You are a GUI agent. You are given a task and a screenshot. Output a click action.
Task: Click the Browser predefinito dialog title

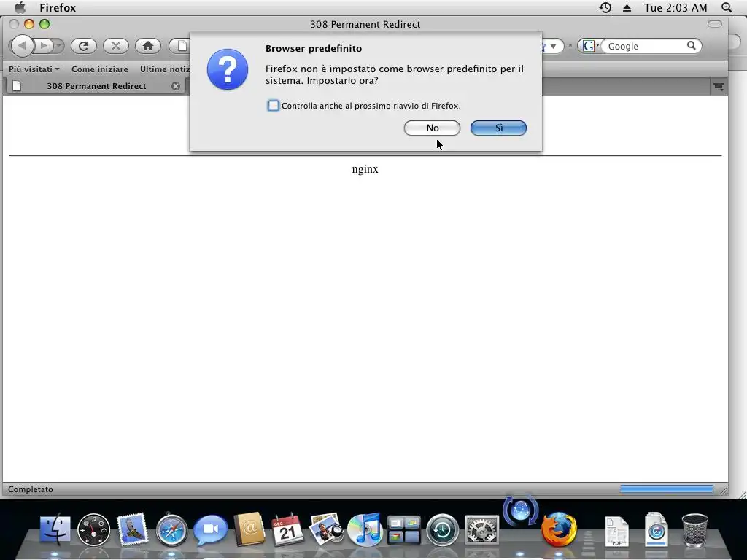click(x=314, y=49)
